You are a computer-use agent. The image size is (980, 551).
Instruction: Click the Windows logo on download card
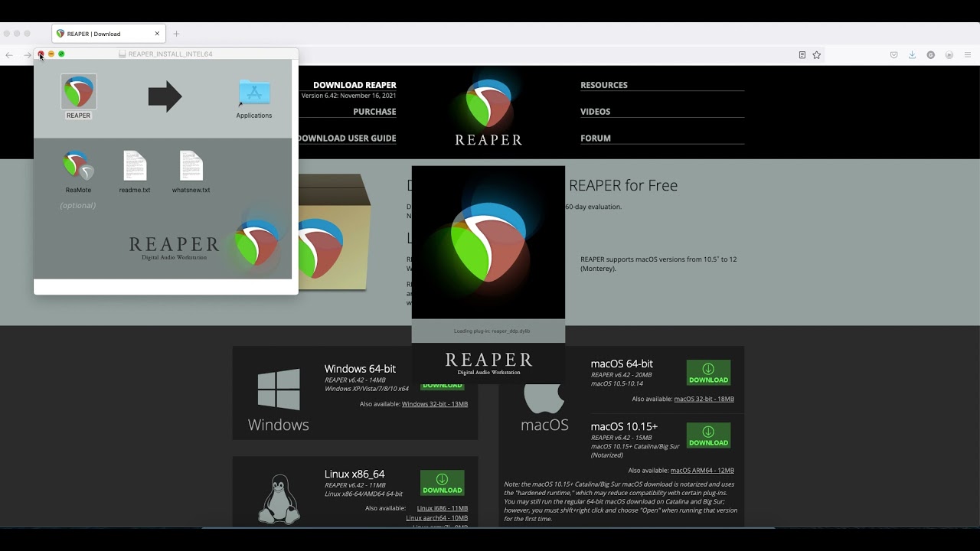(x=279, y=390)
